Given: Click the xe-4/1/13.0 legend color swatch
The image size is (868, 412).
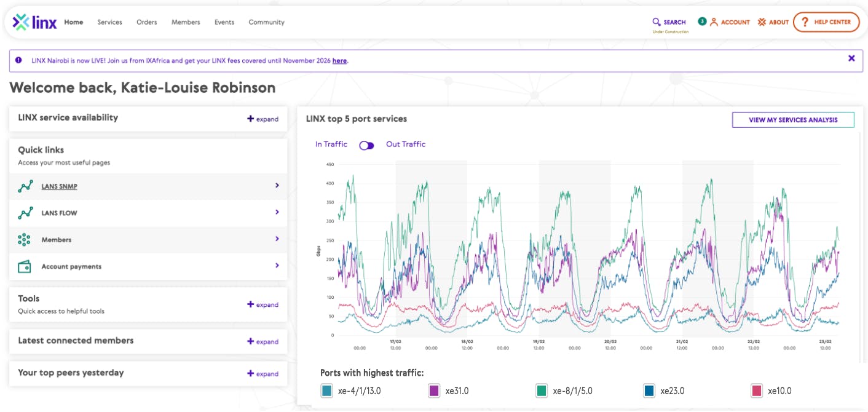Looking at the screenshot, I should (x=326, y=390).
